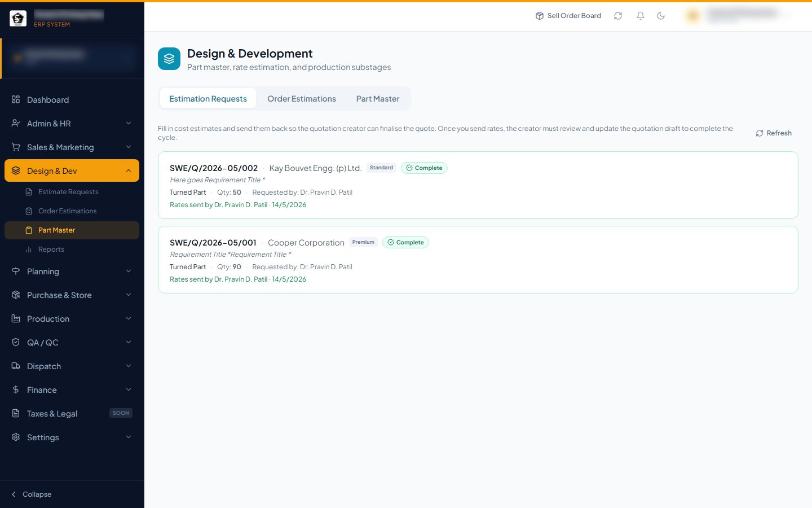The height and width of the screenshot is (508, 812).
Task: Click the Settings gear icon
Action: click(x=16, y=437)
